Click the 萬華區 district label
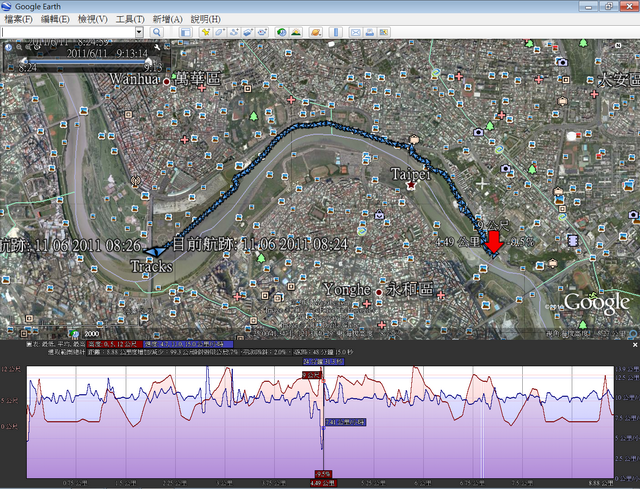This screenshot has width=640, height=489. (x=197, y=78)
